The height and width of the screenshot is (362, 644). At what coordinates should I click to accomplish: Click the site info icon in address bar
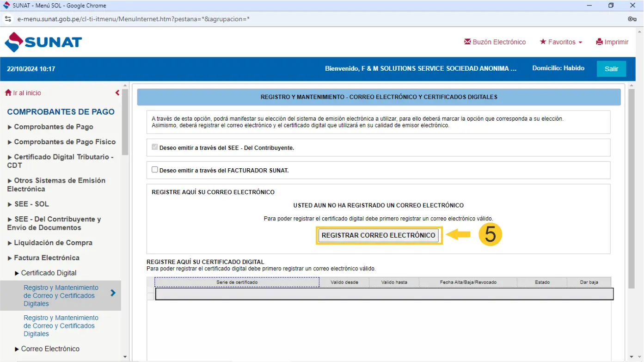[8, 19]
